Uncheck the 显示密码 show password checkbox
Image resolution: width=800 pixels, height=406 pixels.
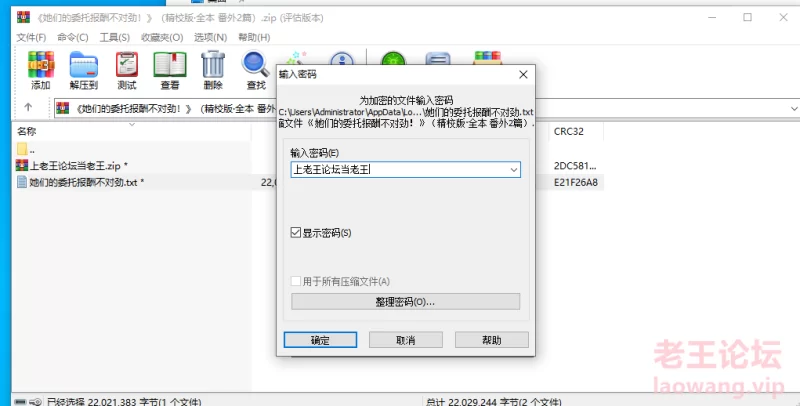point(295,233)
